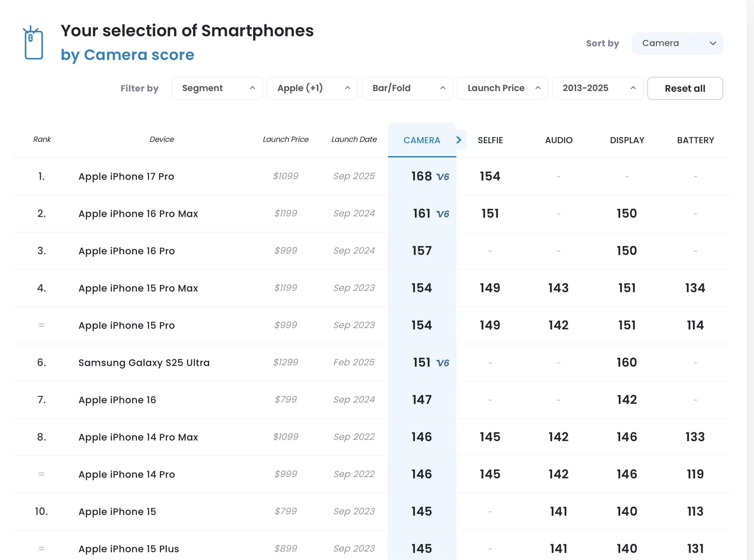Viewport: 754px width, 560px height.
Task: Expand the Apple (+1) brand filter
Action: 312,88
